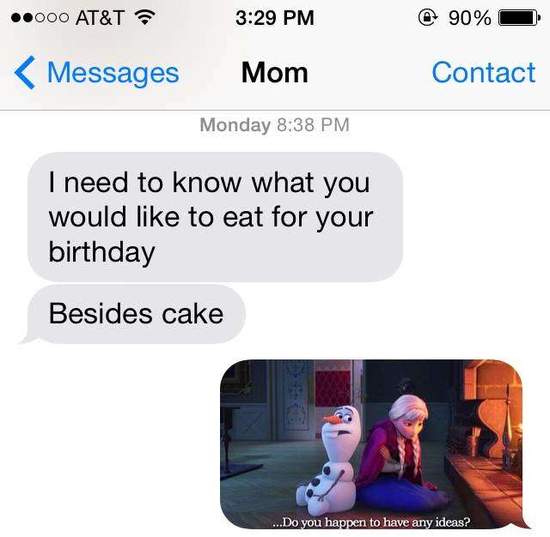Viewport: 550px width, 537px height.
Task: Tap the word 'birthday' in message
Action: pyautogui.click(x=102, y=252)
